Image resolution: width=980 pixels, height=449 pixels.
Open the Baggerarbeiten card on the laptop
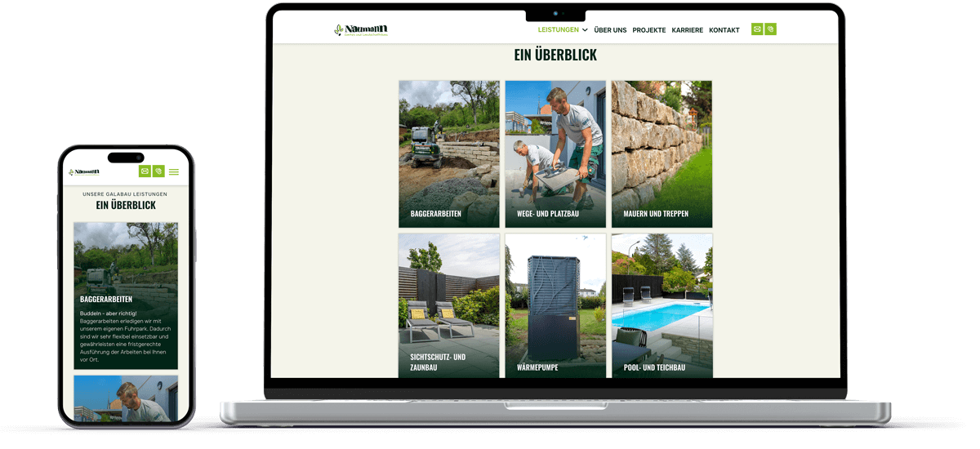[449, 154]
